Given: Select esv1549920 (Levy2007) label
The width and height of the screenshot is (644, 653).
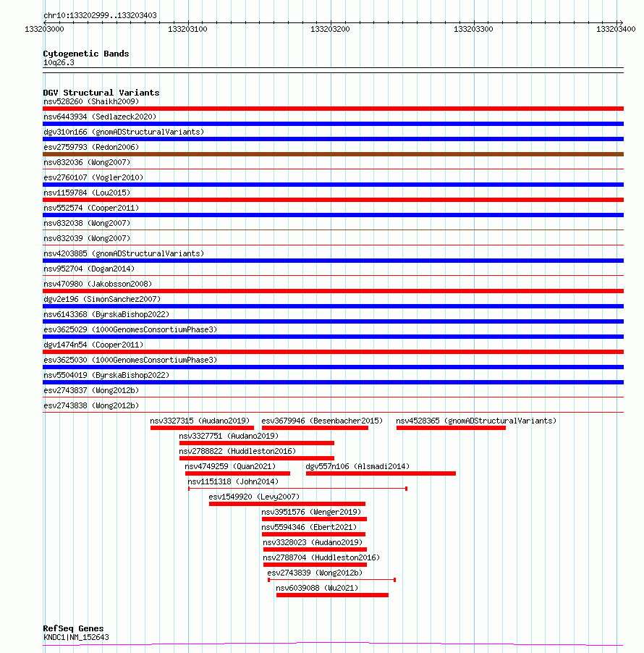Looking at the screenshot, I should 255,497.
